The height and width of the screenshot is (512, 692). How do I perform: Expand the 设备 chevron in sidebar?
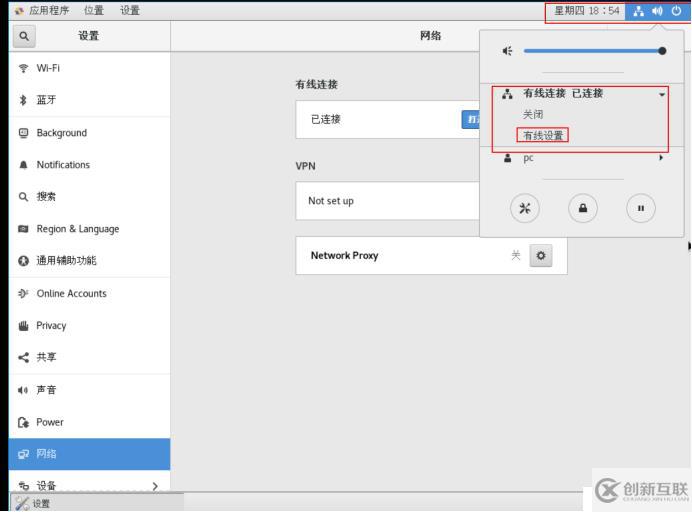(x=155, y=486)
